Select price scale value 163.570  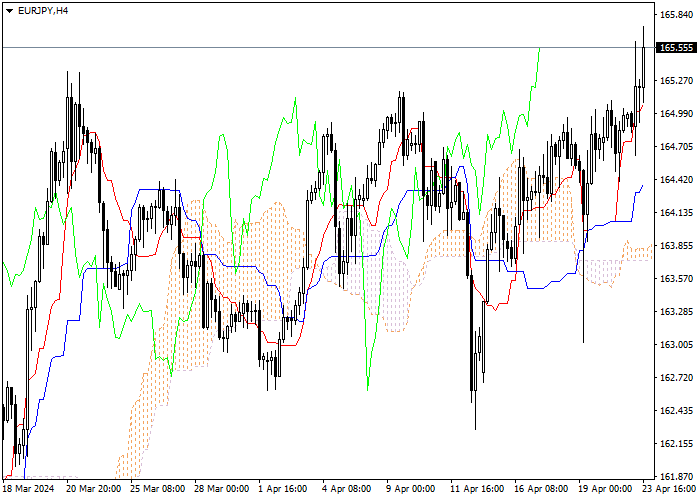pos(676,279)
